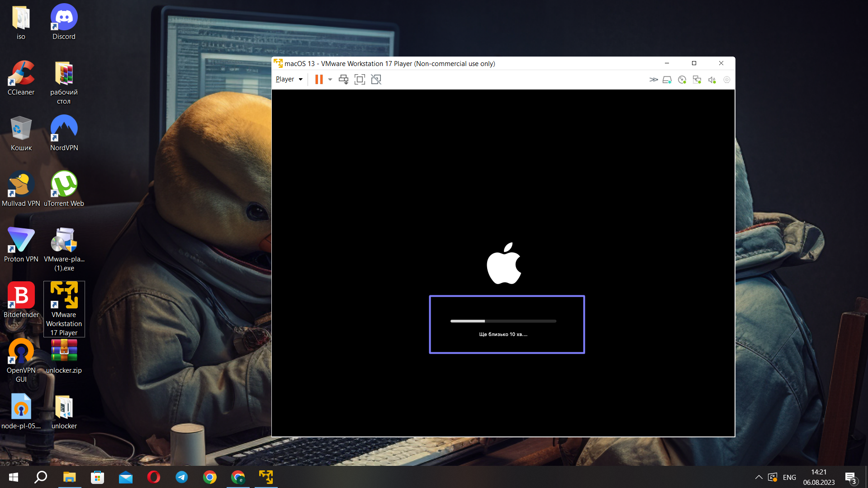Open taskbar Search
The width and height of the screenshot is (868, 488).
[41, 477]
